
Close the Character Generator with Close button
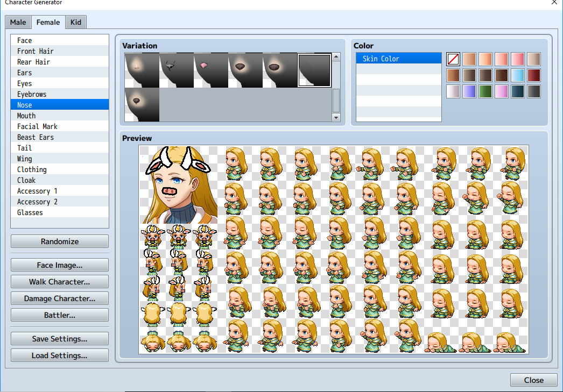(533, 380)
